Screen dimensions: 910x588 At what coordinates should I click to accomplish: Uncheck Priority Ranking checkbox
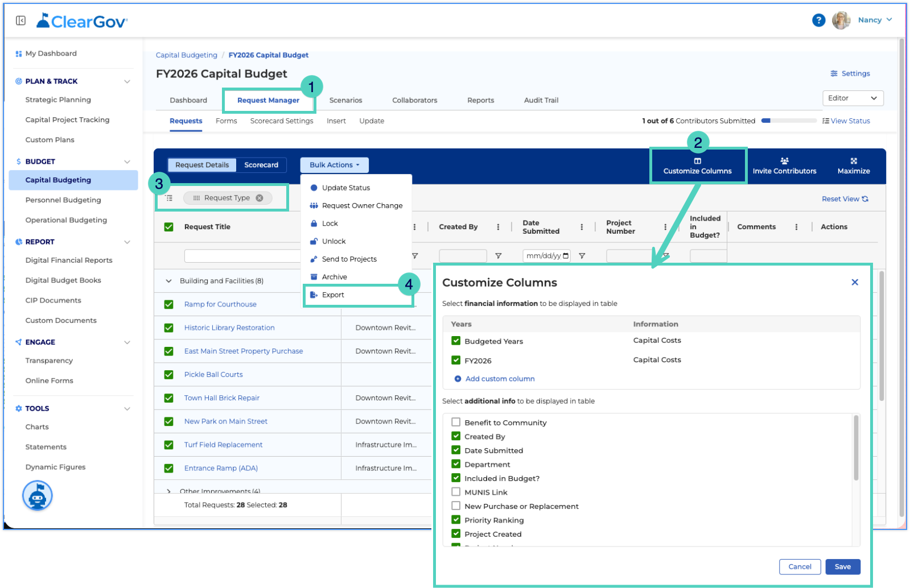456,520
